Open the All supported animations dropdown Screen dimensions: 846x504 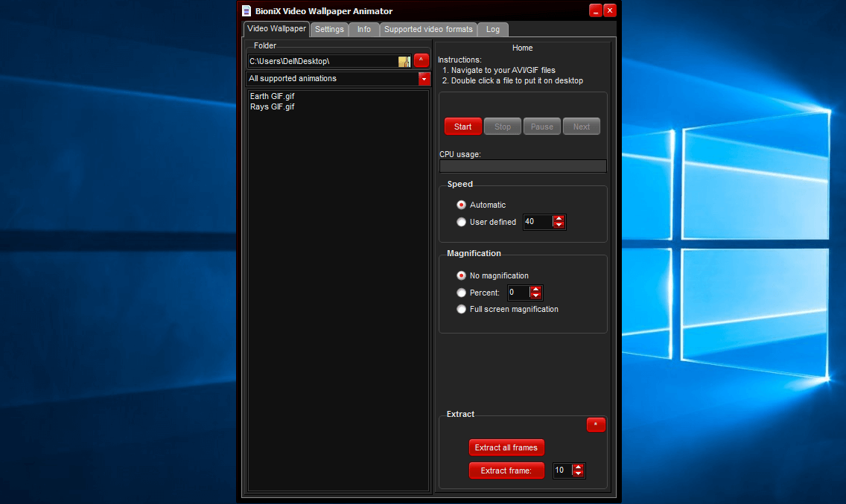pos(424,78)
